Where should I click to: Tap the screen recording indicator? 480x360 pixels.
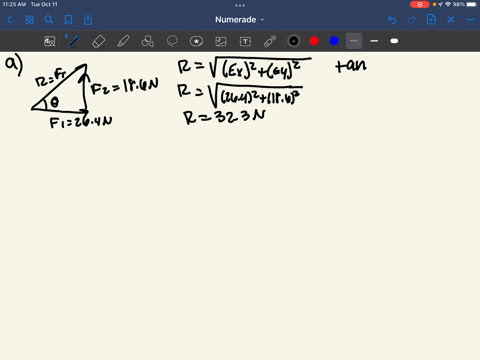pyautogui.click(x=420, y=4)
